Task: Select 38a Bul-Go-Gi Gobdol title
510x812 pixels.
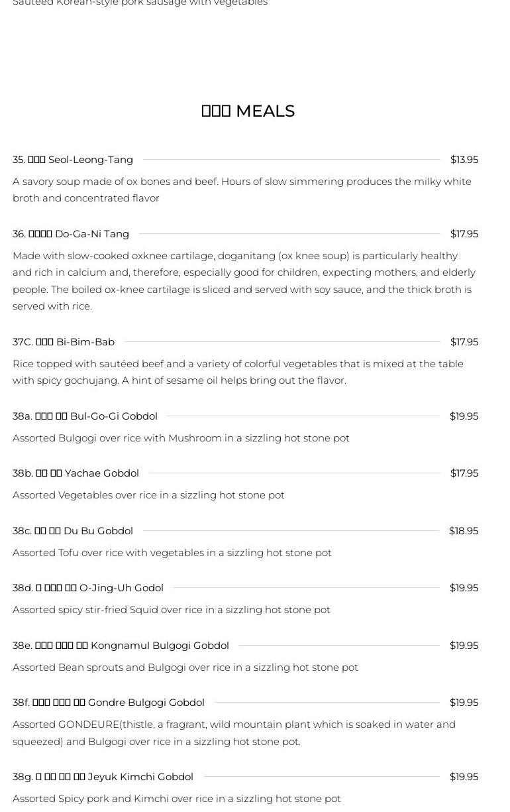Action: 85,416
